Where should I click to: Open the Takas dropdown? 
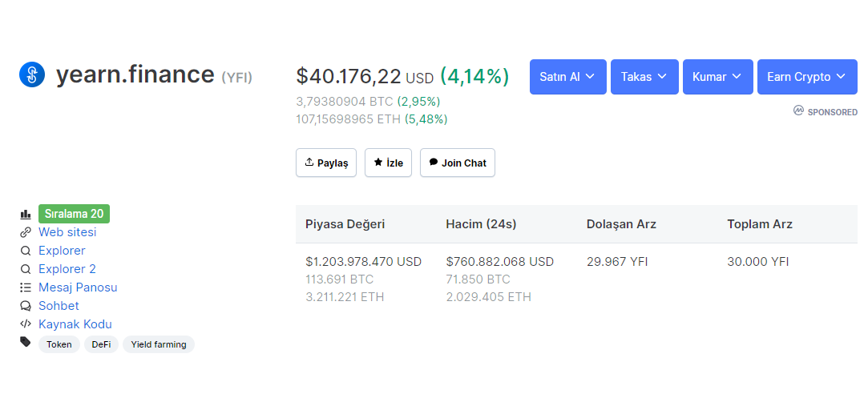coord(644,77)
